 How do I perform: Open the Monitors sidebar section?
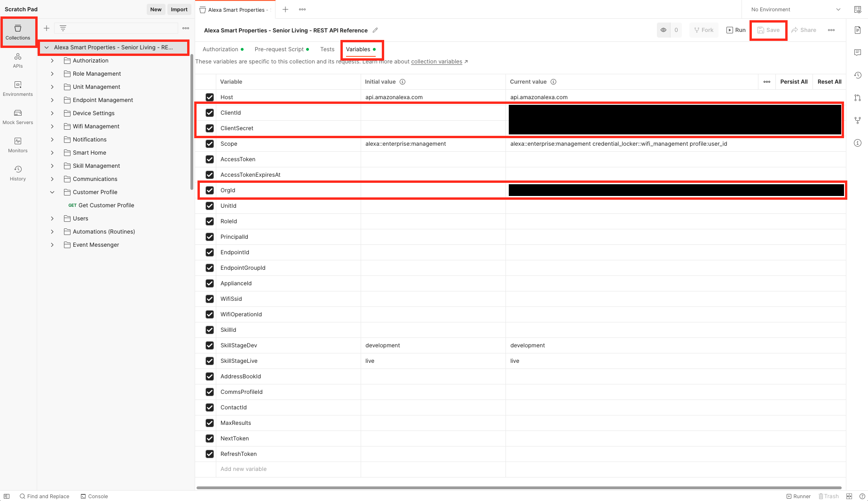point(18,145)
